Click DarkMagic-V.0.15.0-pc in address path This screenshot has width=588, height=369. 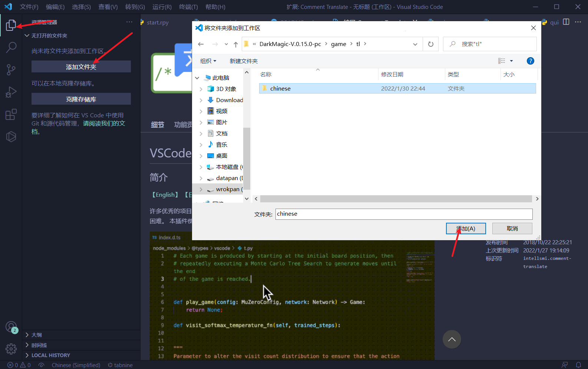pyautogui.click(x=290, y=44)
